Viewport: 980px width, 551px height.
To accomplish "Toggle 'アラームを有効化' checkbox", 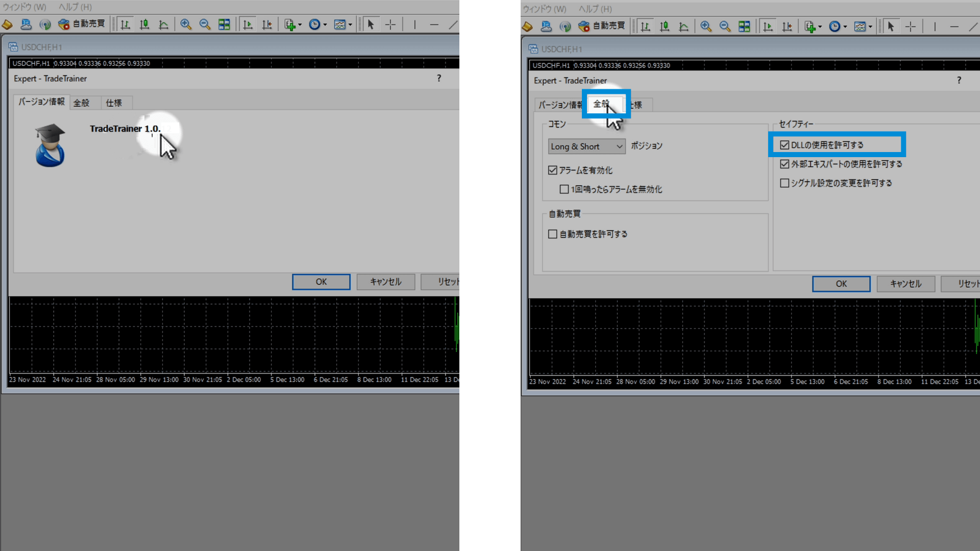I will point(553,170).
